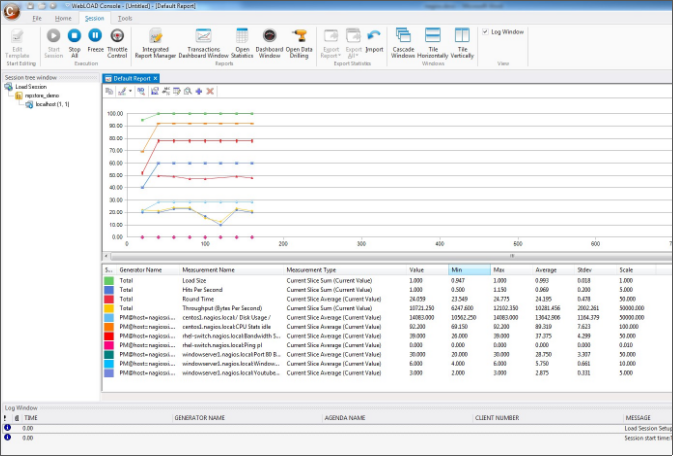The width and height of the screenshot is (673, 456).
Task: Open the File menu
Action: 37,18
